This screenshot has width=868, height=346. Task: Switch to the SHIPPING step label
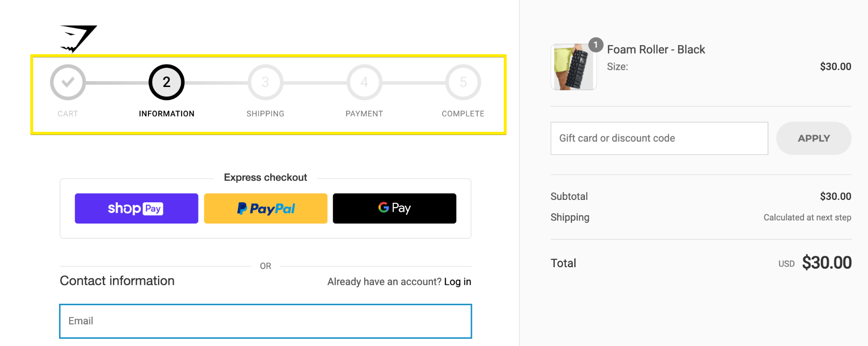click(265, 113)
